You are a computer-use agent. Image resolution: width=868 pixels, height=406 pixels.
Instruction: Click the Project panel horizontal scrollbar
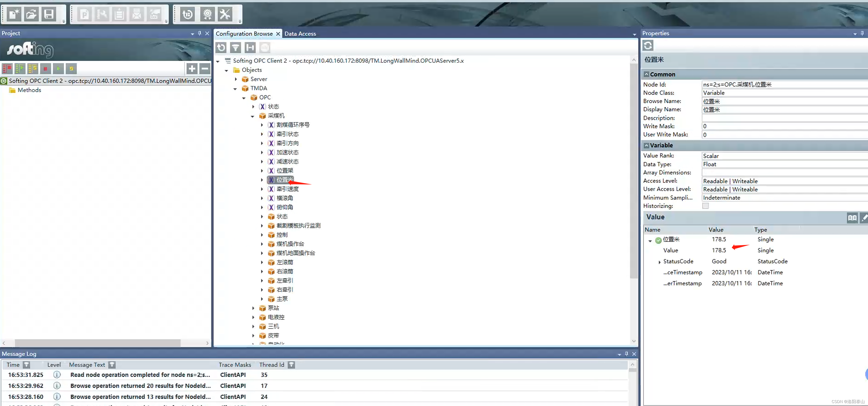tap(97, 343)
